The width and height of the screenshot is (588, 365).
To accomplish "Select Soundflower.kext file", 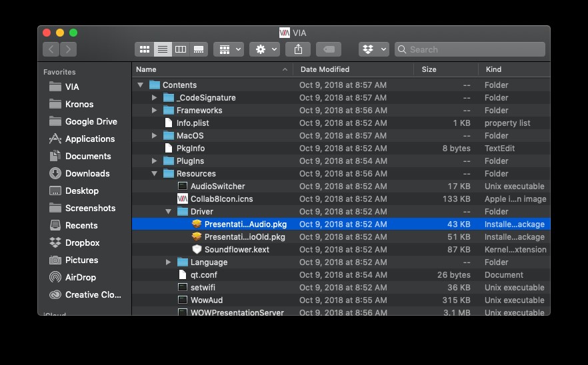I will [341, 250].
